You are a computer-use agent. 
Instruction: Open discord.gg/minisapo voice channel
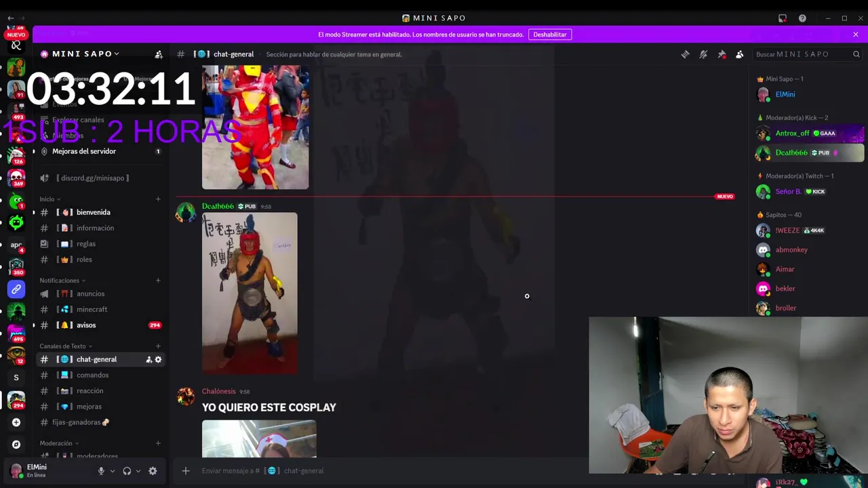tap(93, 178)
